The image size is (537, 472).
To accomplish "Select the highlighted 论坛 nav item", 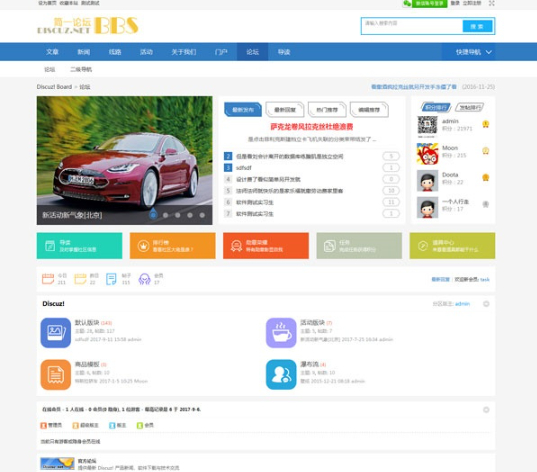I will (252, 52).
